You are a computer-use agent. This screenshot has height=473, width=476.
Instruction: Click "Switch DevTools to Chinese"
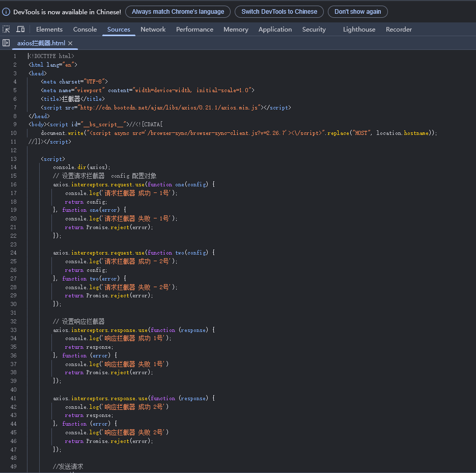point(279,11)
